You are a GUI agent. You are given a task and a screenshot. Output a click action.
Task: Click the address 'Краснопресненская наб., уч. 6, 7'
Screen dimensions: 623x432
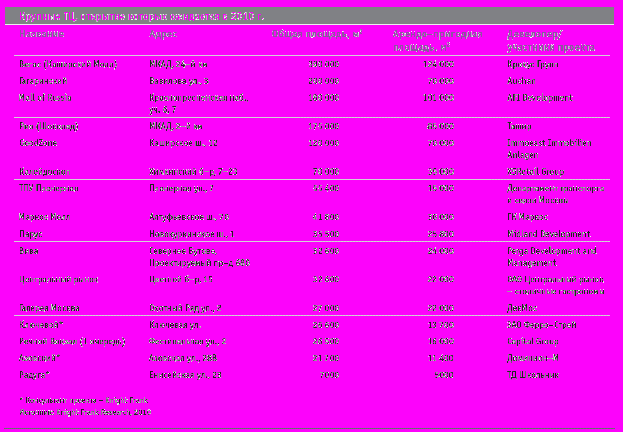200,104
